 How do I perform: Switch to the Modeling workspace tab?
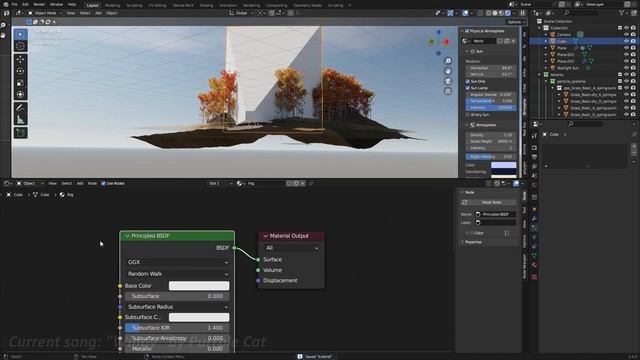112,5
